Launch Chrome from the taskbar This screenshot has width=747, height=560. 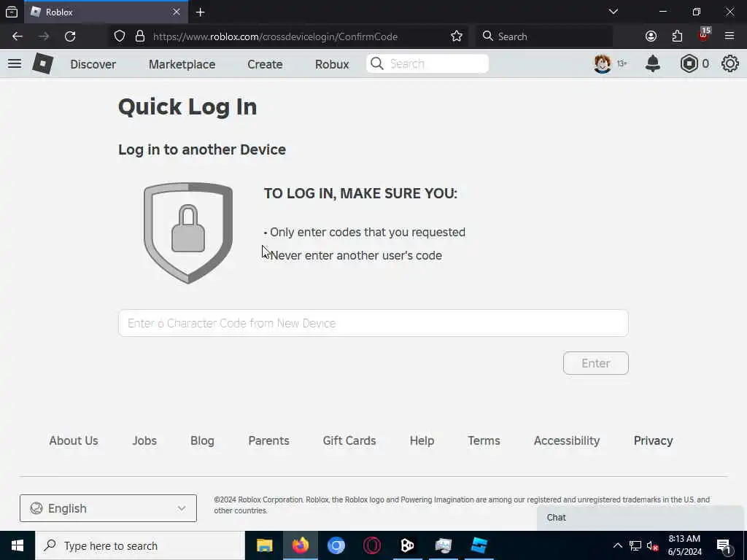(x=336, y=545)
